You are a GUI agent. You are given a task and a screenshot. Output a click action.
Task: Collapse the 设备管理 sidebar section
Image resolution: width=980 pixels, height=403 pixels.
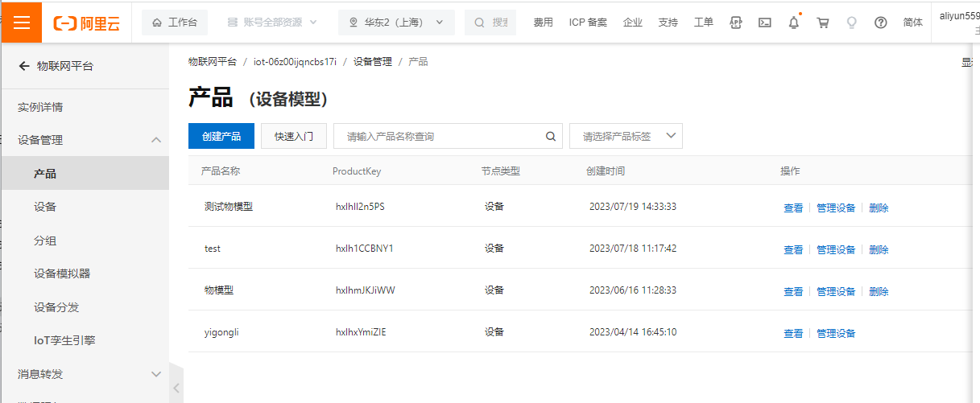click(156, 140)
